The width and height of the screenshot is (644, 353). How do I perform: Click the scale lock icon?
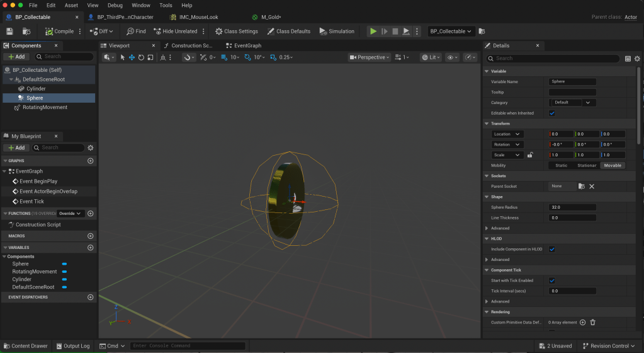pyautogui.click(x=530, y=155)
